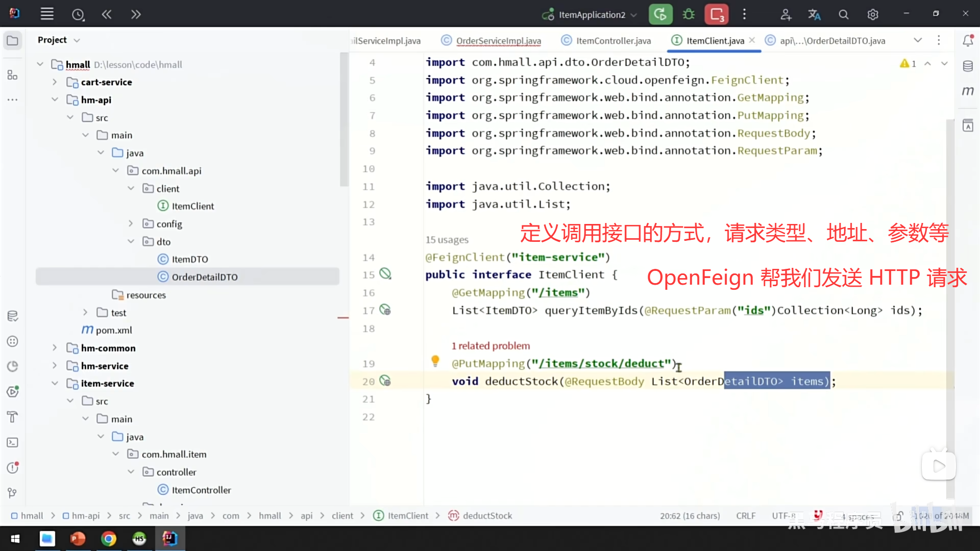Toggle the Project tool window folder icon

(13, 40)
